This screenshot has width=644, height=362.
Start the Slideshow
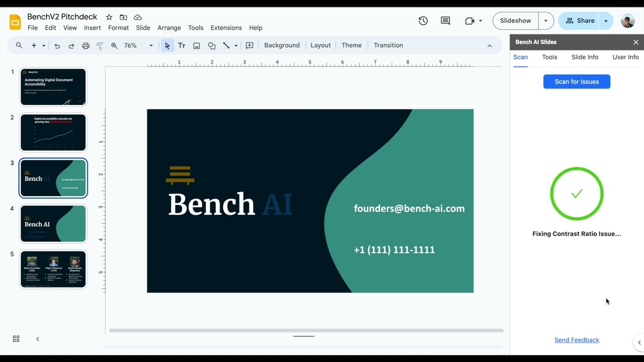pos(516,21)
